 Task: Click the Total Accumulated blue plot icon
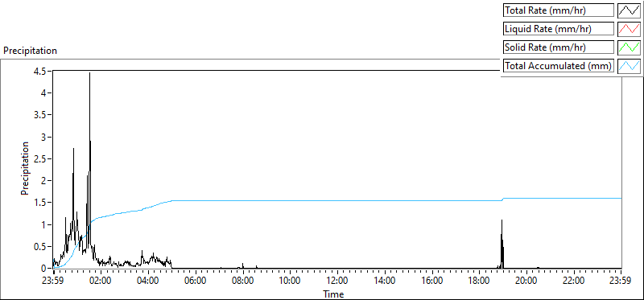click(x=630, y=66)
